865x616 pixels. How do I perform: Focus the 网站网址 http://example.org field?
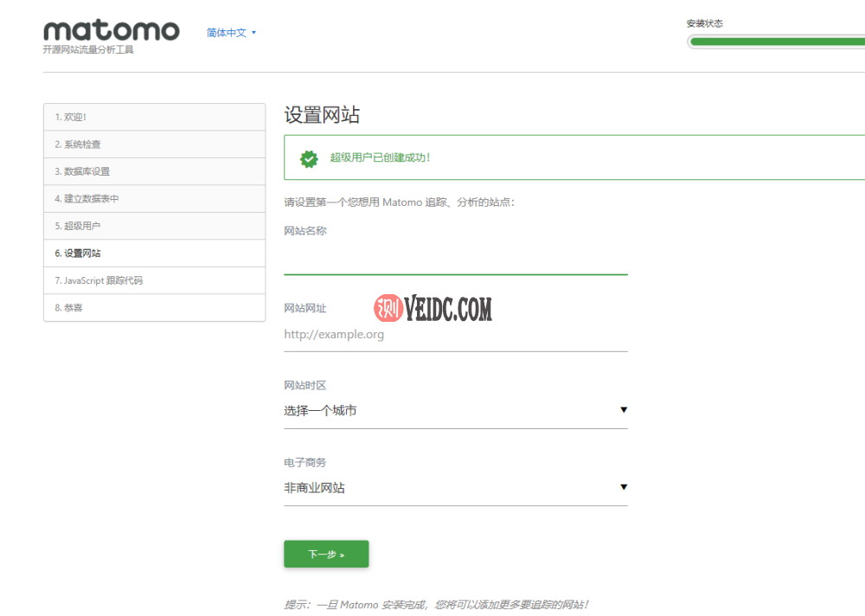[456, 335]
